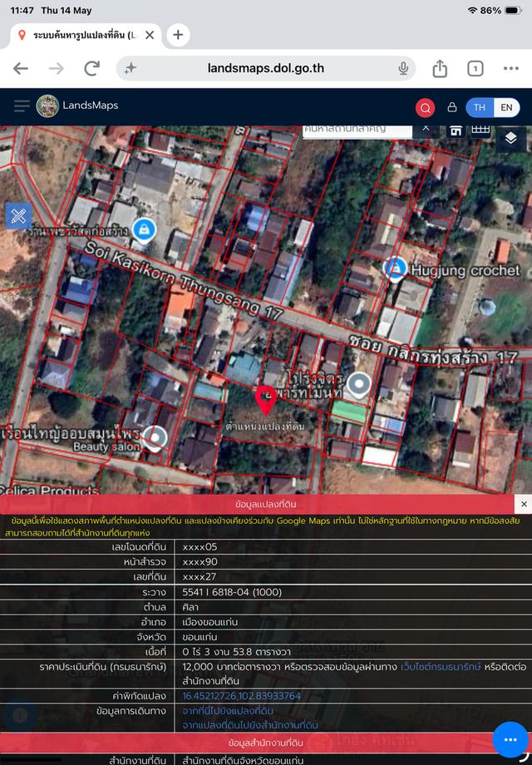
Task: Open the measurement ruler tool
Action: coord(18,215)
